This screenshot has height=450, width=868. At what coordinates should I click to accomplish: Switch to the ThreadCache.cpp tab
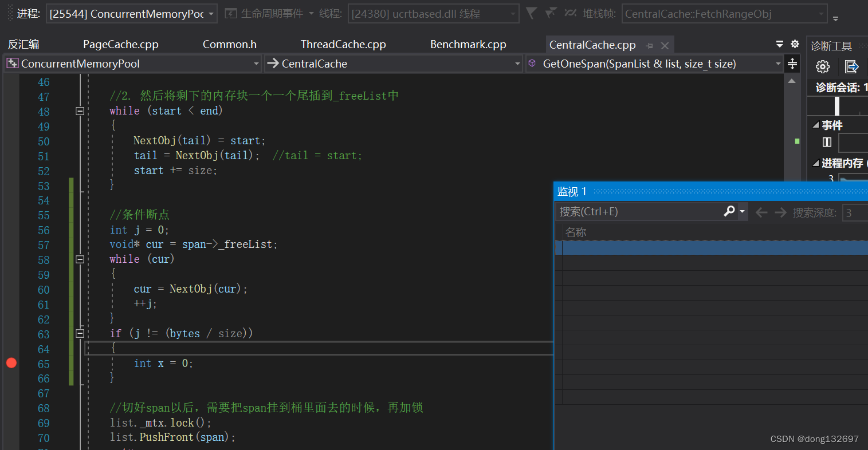pos(343,44)
